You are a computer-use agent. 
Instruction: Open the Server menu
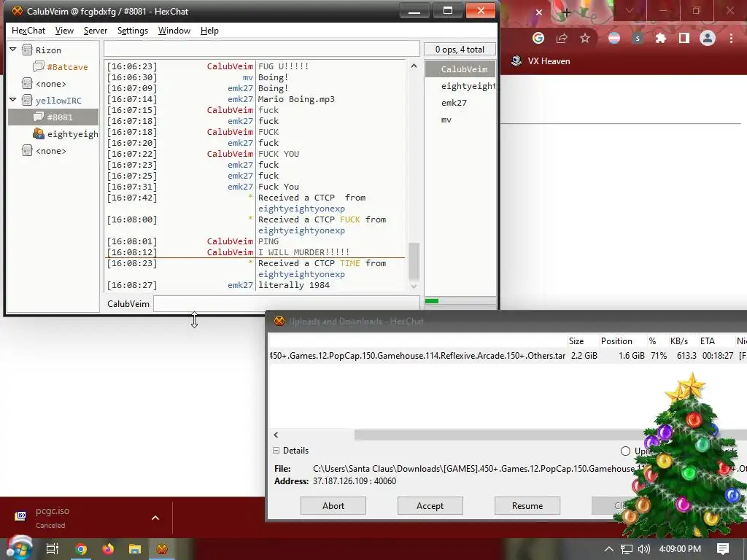96,31
